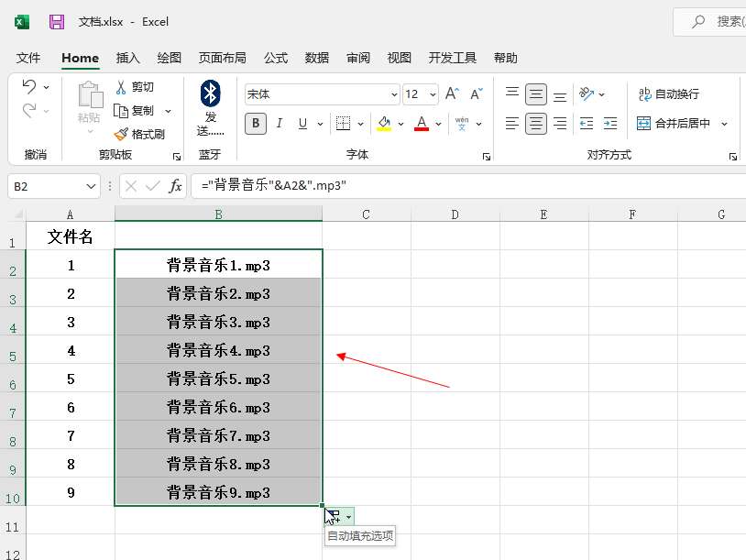Expand the Underline style dropdown arrow
The width and height of the screenshot is (746, 560).
tap(320, 124)
